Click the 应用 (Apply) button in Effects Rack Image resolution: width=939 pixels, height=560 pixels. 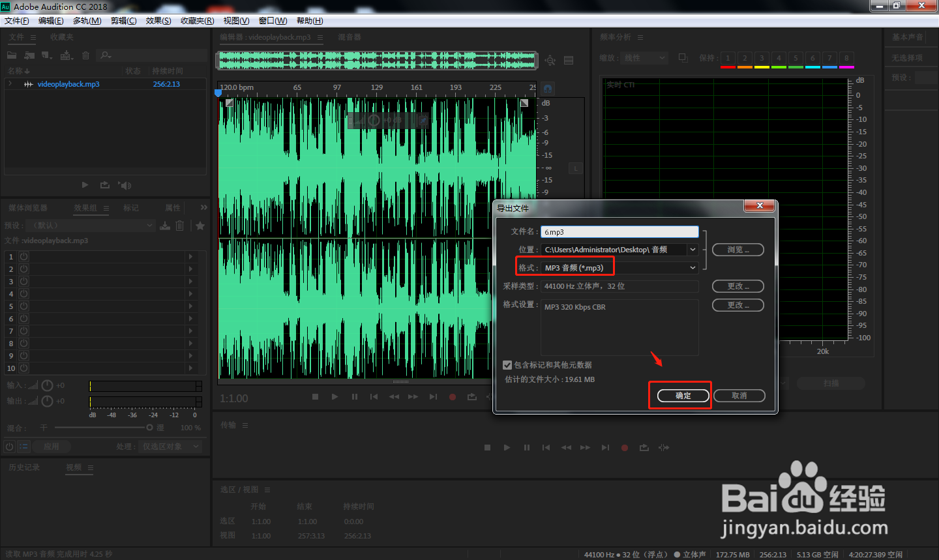[x=52, y=447]
